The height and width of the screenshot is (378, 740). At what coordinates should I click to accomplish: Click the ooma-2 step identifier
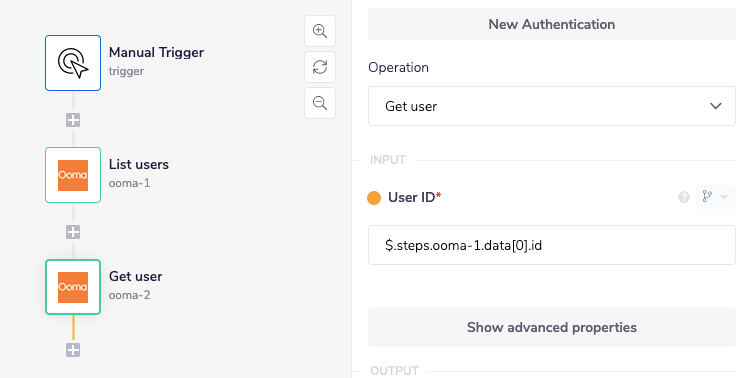pos(129,295)
